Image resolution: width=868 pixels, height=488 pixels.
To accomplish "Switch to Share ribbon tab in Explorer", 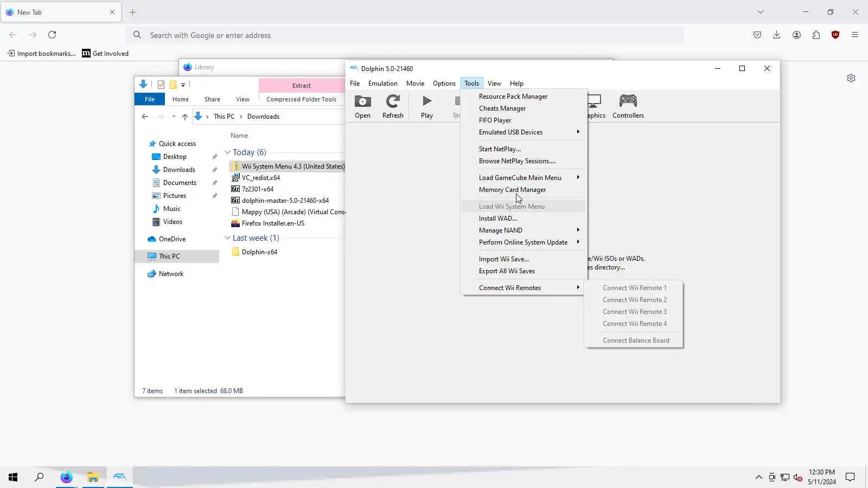I will (x=212, y=99).
